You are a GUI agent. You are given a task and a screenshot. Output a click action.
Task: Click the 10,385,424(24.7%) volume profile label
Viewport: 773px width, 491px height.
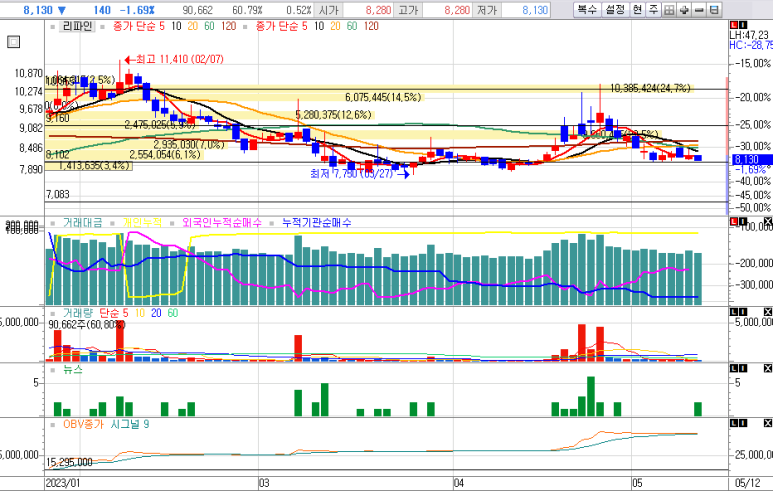pos(650,88)
